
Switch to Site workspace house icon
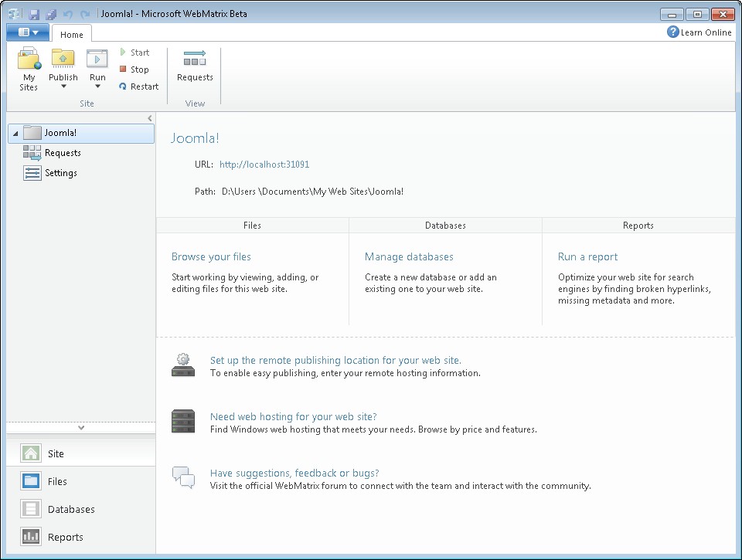[x=31, y=453]
